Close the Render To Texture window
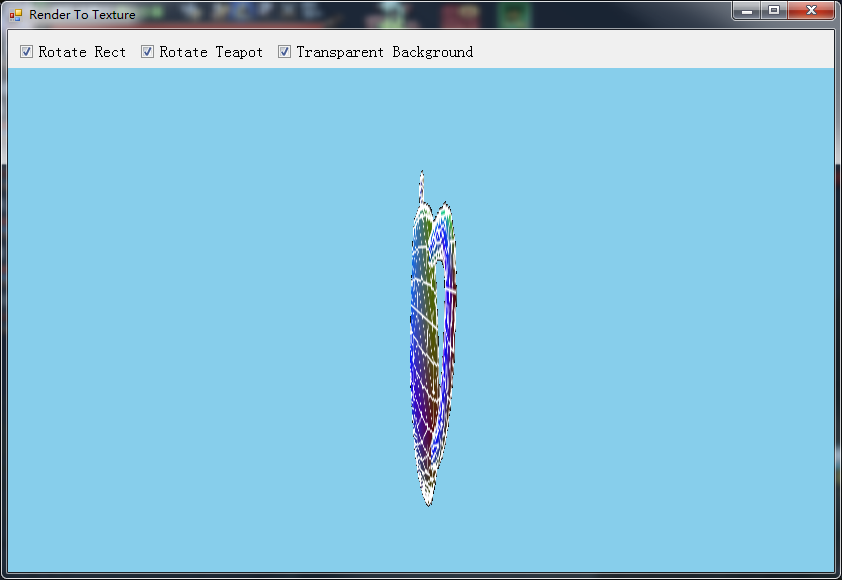Image resolution: width=842 pixels, height=580 pixels. (x=811, y=10)
